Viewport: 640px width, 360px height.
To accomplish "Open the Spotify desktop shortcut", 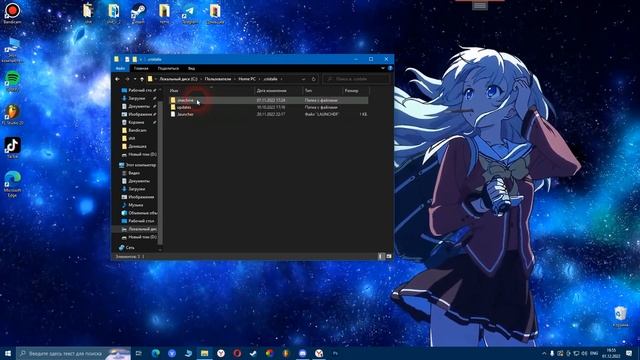I will [x=12, y=80].
